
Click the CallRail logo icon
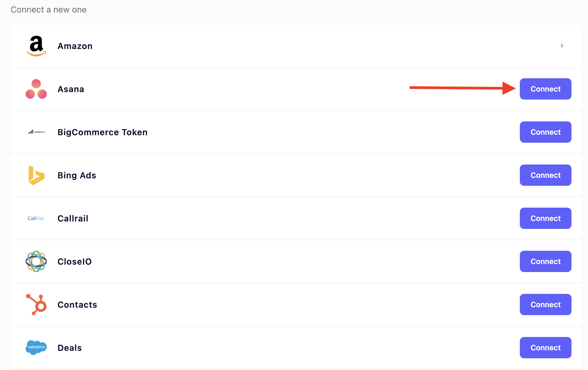click(36, 218)
